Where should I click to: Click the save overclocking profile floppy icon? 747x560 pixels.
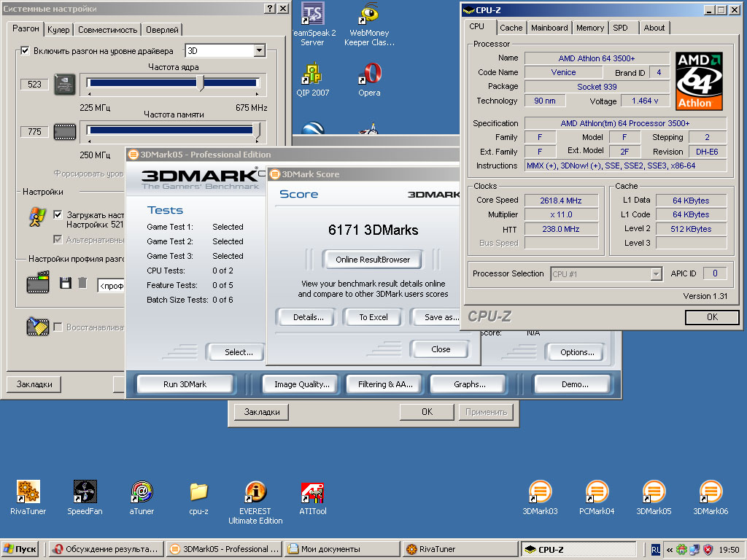pos(65,283)
